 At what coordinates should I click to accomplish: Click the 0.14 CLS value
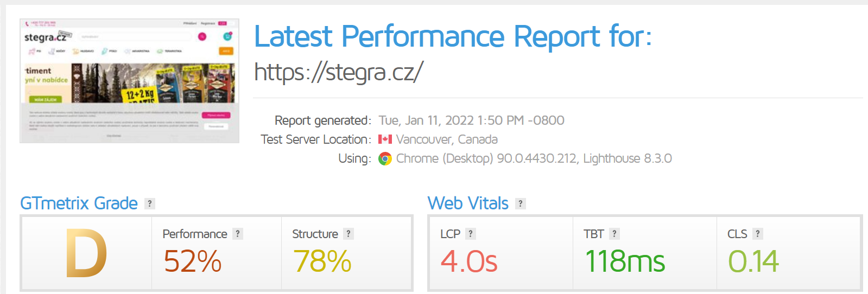(x=753, y=261)
